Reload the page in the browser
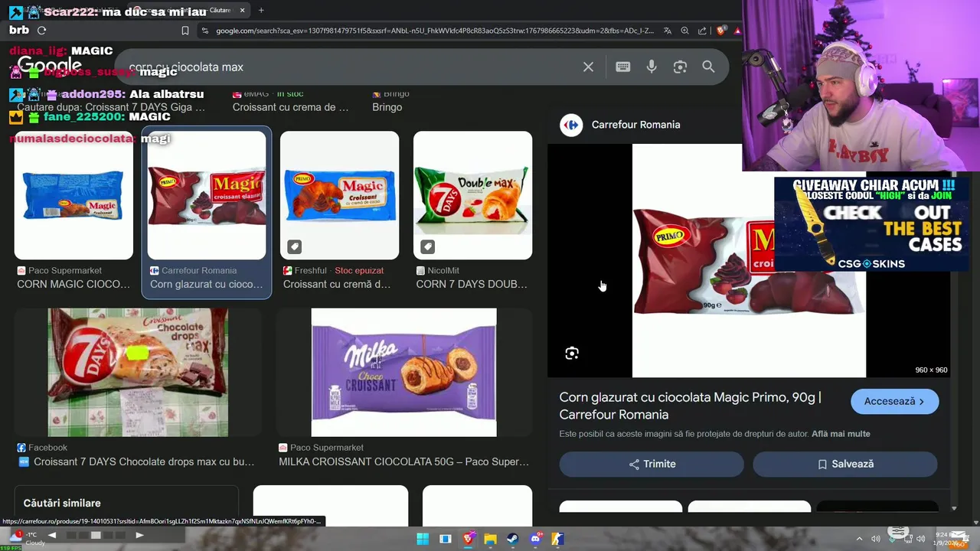 point(41,31)
